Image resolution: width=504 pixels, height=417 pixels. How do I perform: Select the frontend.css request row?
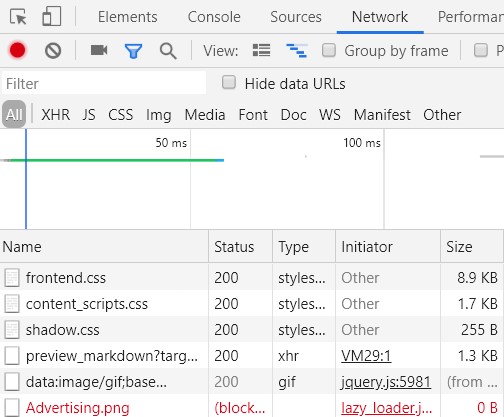(x=252, y=278)
